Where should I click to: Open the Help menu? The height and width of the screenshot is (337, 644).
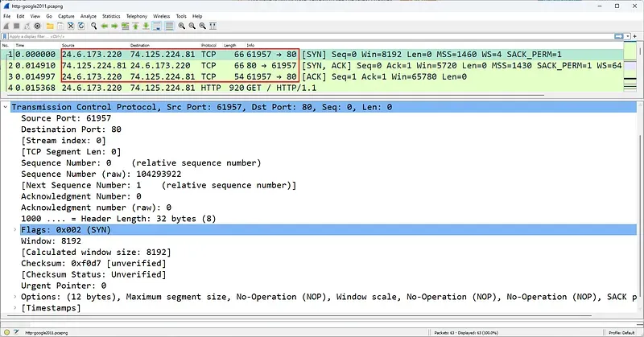(x=197, y=16)
